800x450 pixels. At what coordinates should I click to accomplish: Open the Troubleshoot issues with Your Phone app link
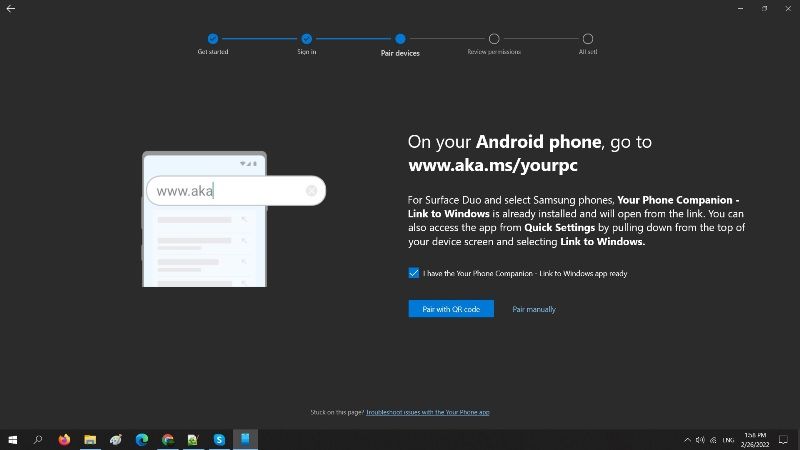[x=428, y=412]
